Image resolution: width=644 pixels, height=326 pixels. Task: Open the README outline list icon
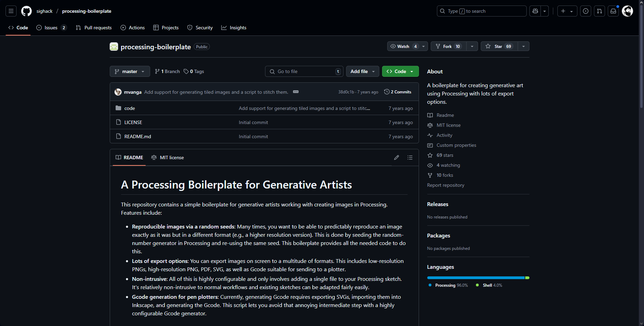(x=410, y=157)
